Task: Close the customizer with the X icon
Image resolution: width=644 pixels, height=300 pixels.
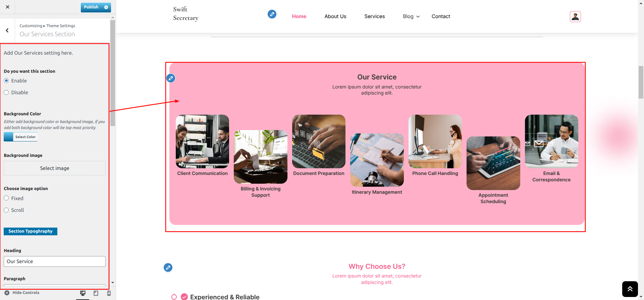Action: 7,7
